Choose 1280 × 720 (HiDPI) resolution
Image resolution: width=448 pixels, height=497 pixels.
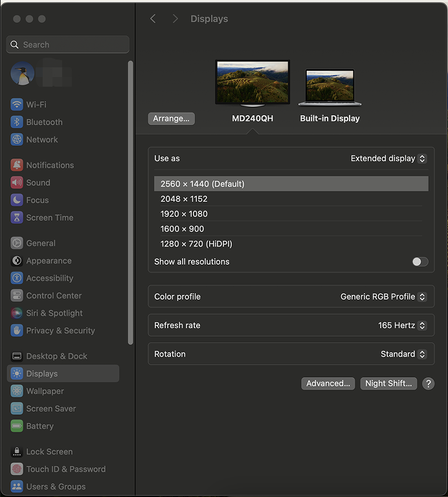pyautogui.click(x=196, y=244)
